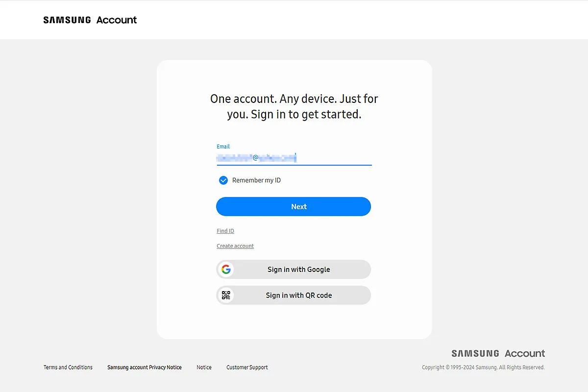Select the SAMSUNG logo in the header
The width and height of the screenshot is (588, 392).
pyautogui.click(x=67, y=20)
